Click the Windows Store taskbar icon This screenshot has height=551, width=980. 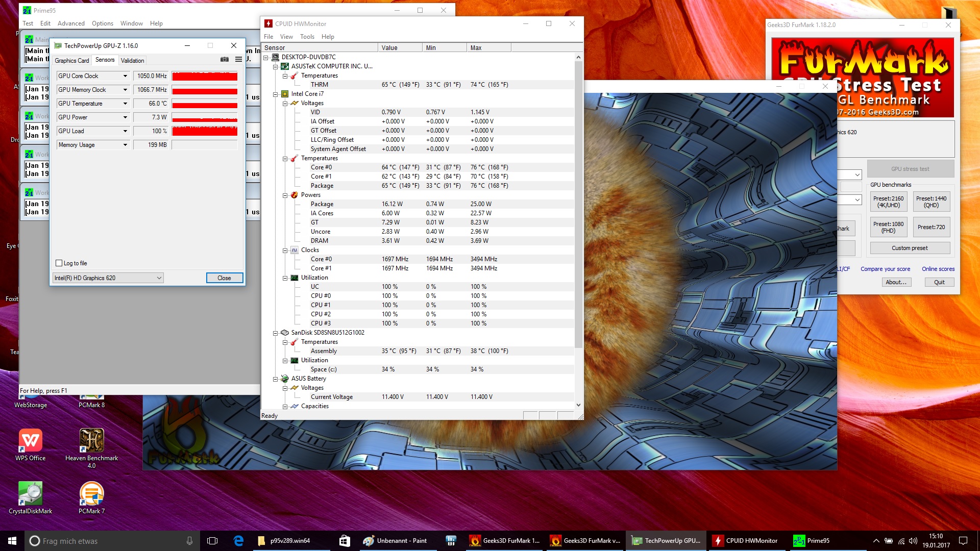pyautogui.click(x=345, y=541)
